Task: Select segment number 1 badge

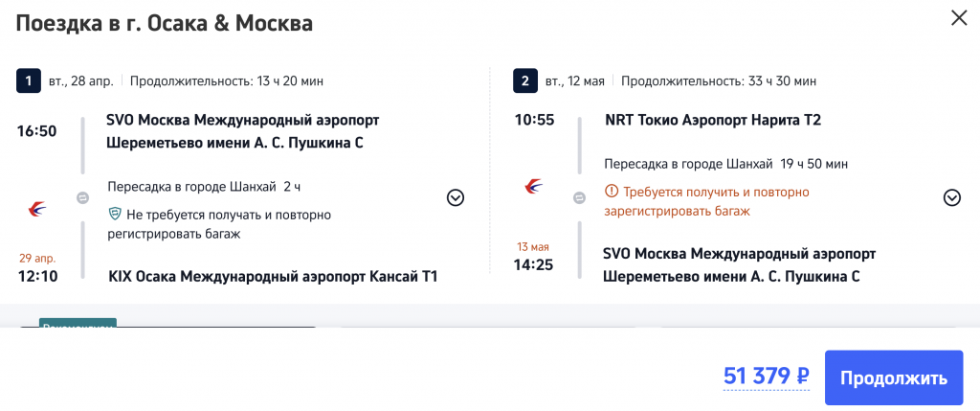Action: [29, 81]
